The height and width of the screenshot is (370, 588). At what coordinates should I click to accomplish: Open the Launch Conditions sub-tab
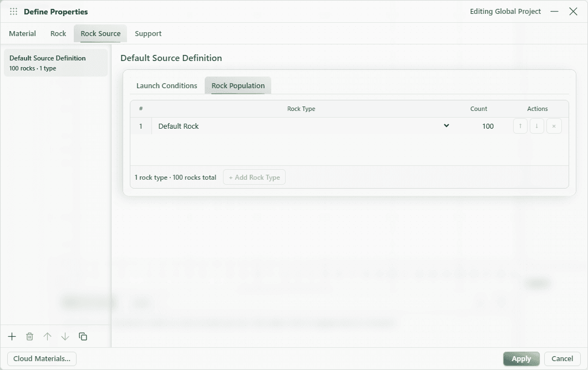[167, 86]
